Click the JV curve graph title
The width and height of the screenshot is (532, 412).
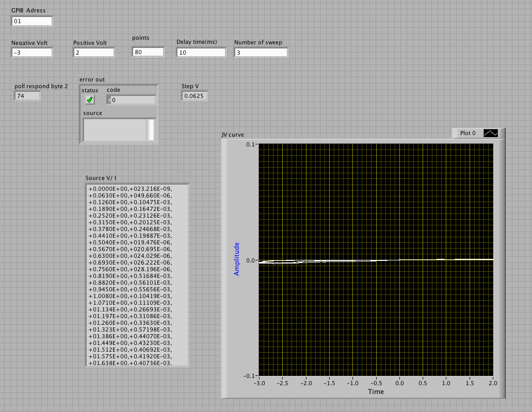[x=233, y=135]
